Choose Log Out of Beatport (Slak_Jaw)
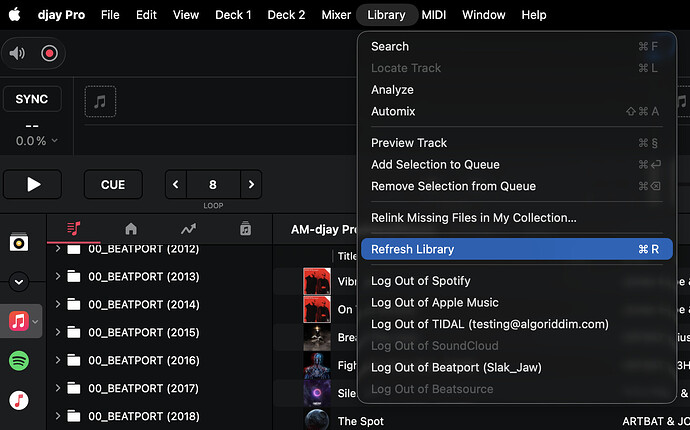Image resolution: width=690 pixels, height=430 pixels. (x=517, y=368)
